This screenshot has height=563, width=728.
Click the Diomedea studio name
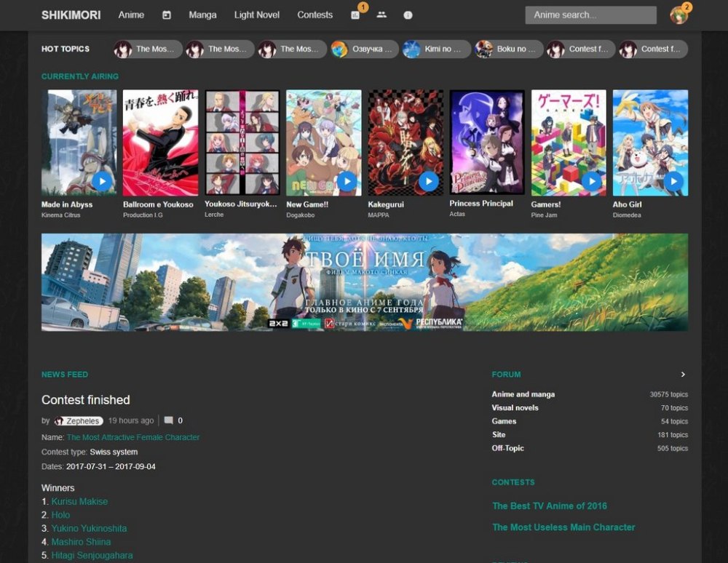tap(627, 215)
